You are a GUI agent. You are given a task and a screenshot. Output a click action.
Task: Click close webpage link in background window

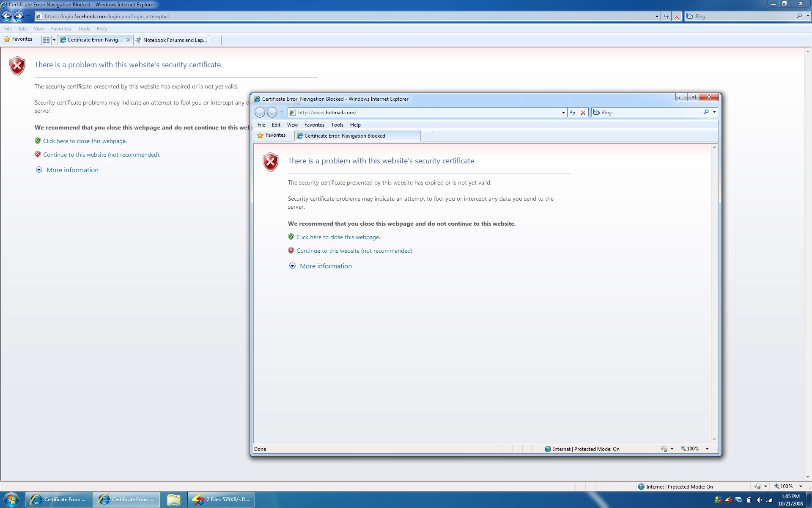pos(85,141)
